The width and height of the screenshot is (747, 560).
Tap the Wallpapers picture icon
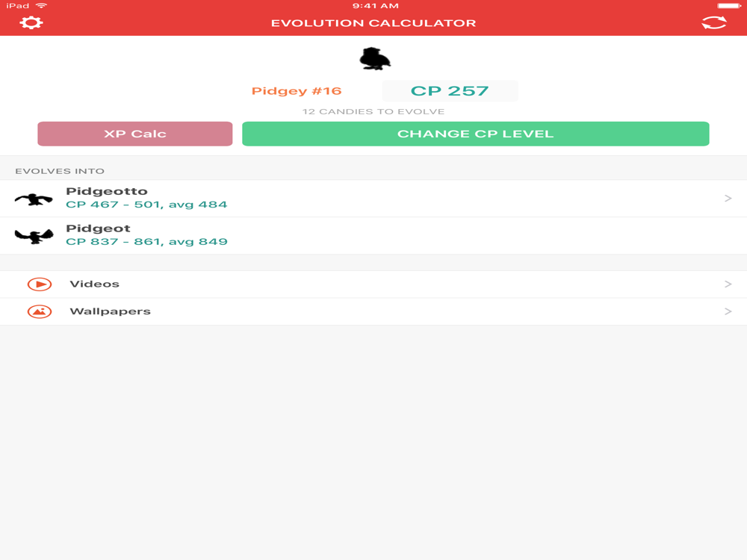pos(40,311)
